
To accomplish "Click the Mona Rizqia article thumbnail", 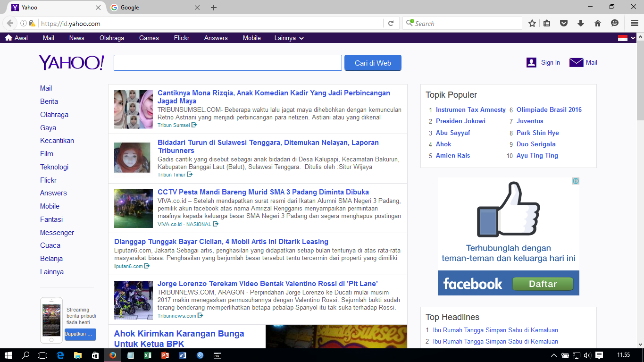I will click(x=134, y=109).
